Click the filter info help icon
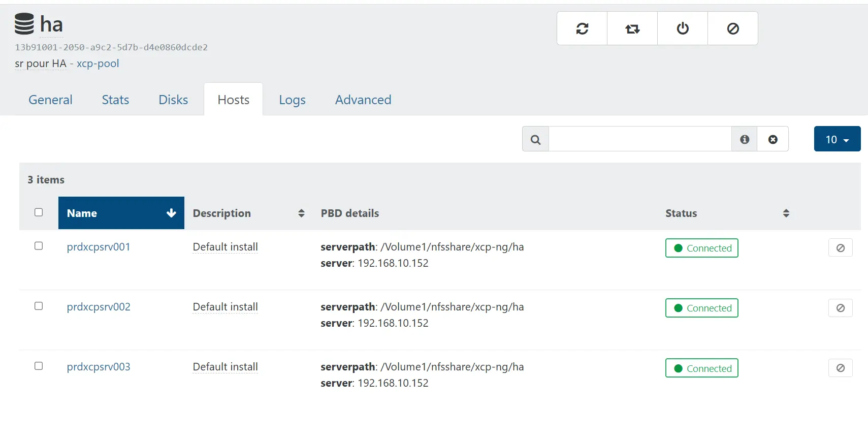 [745, 139]
